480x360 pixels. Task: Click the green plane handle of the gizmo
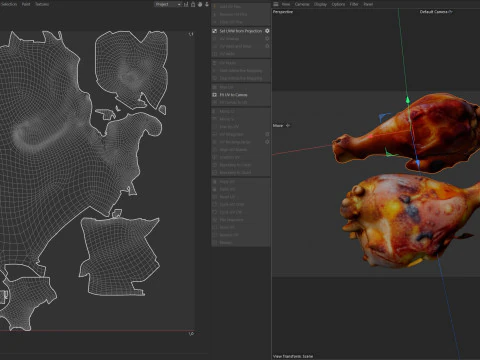click(389, 153)
